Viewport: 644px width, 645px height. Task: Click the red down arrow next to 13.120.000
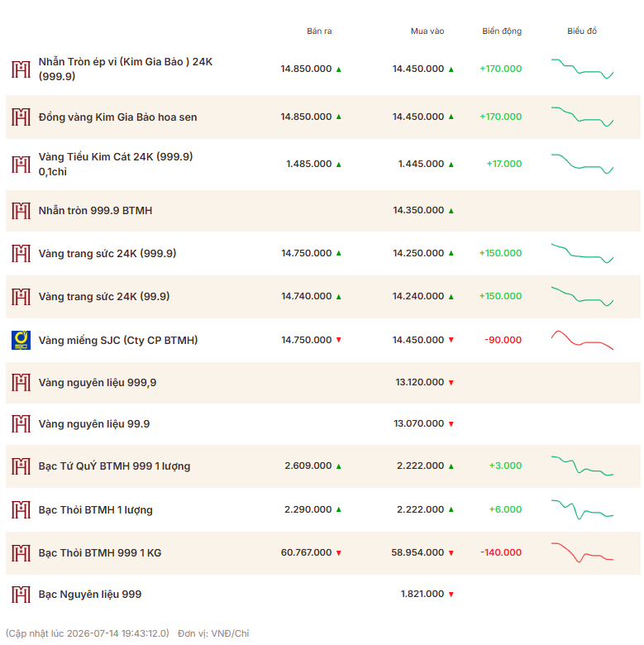click(451, 383)
